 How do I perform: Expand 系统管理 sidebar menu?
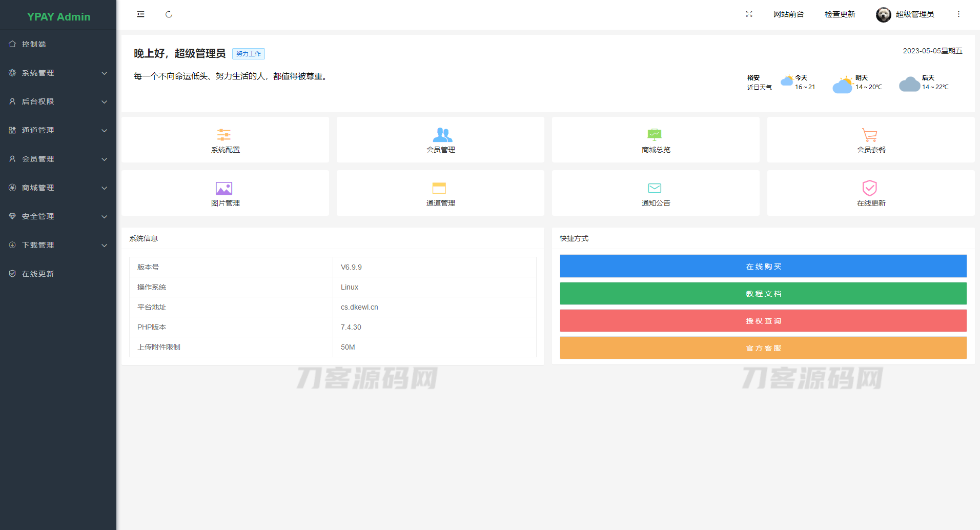58,73
